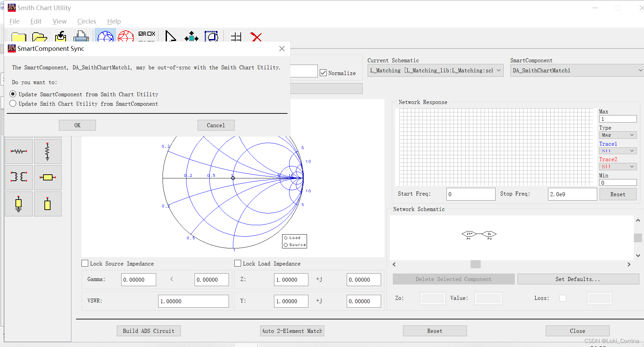Click the Auto 2-Element Match button
Screen dimensions: 644x347
[292, 331]
